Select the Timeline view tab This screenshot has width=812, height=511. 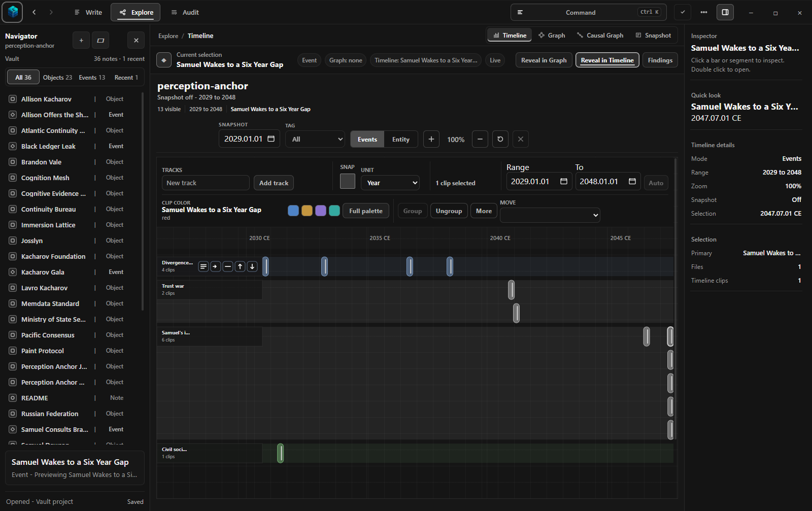(x=510, y=35)
